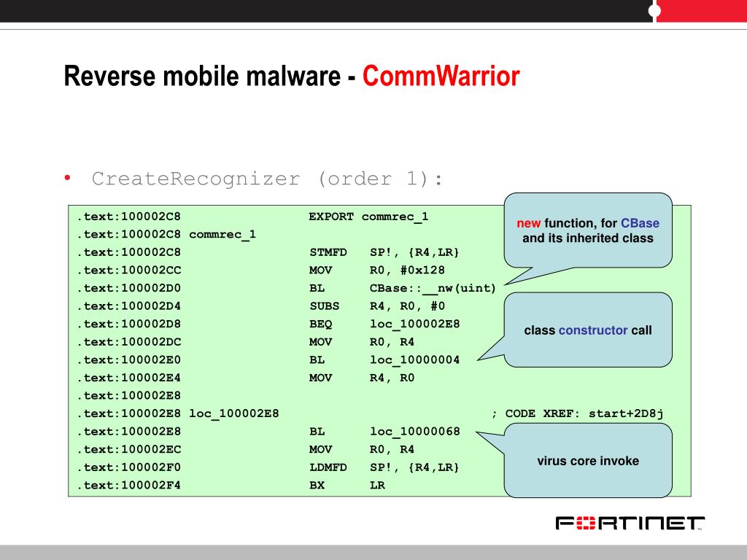
Task: Click the 'class constructor call' callout
Action: click(588, 330)
